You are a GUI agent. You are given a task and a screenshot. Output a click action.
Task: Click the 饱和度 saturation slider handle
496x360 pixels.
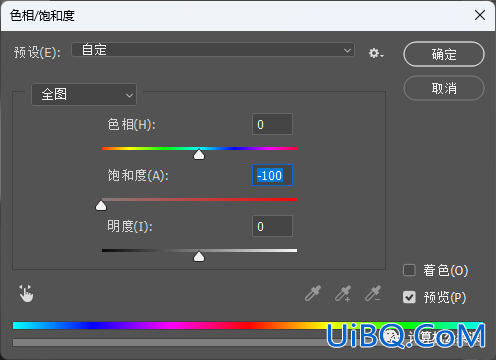click(x=101, y=206)
